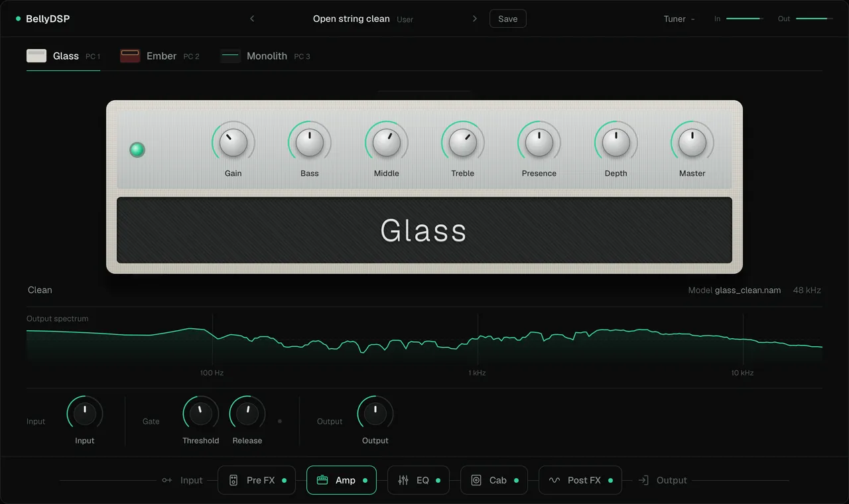Click the Treble knob
Viewport: 849px width, 504px height.
(463, 143)
